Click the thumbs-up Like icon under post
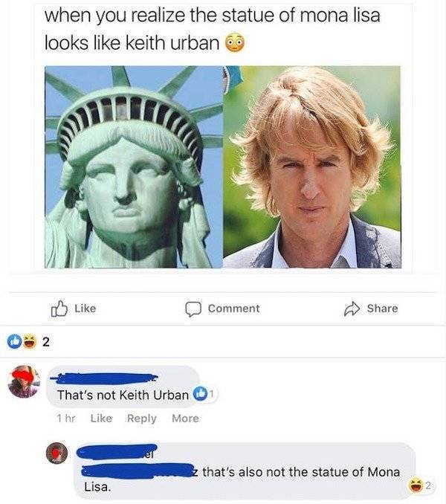 59,308
